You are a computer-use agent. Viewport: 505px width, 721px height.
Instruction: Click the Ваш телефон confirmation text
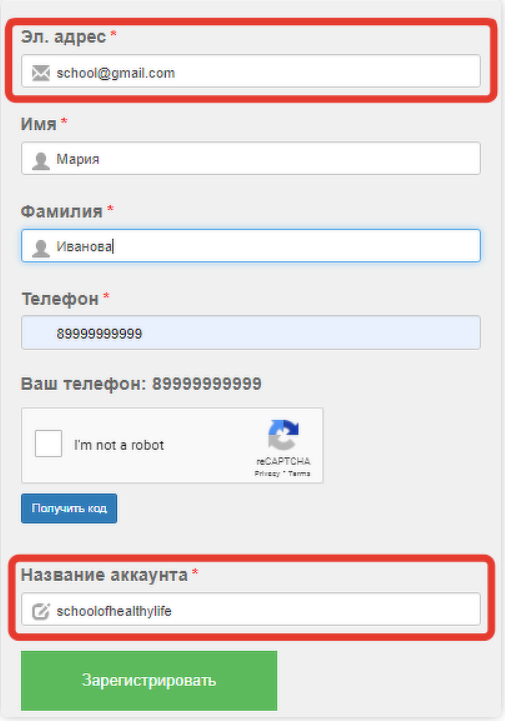click(x=141, y=383)
